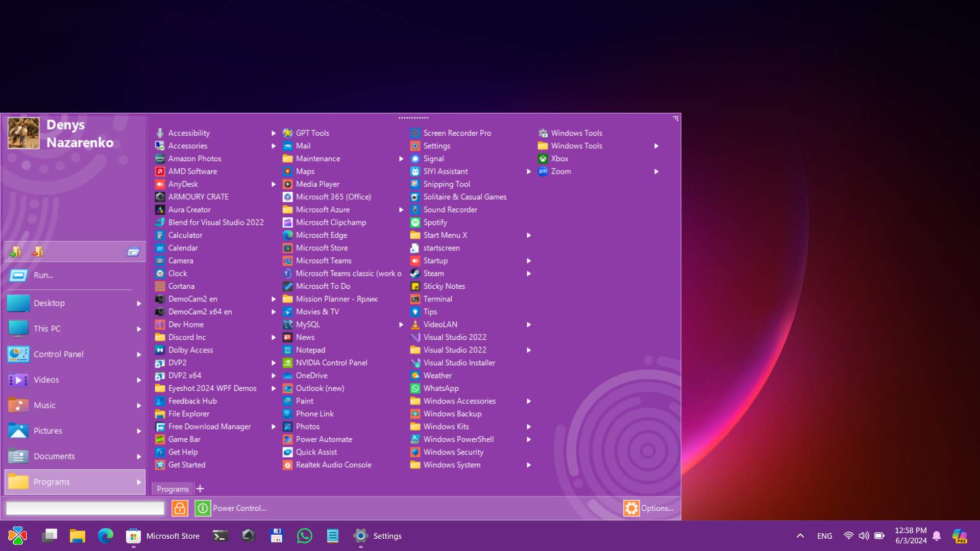
Task: Expand the Documents submenu arrow
Action: pyautogui.click(x=139, y=457)
